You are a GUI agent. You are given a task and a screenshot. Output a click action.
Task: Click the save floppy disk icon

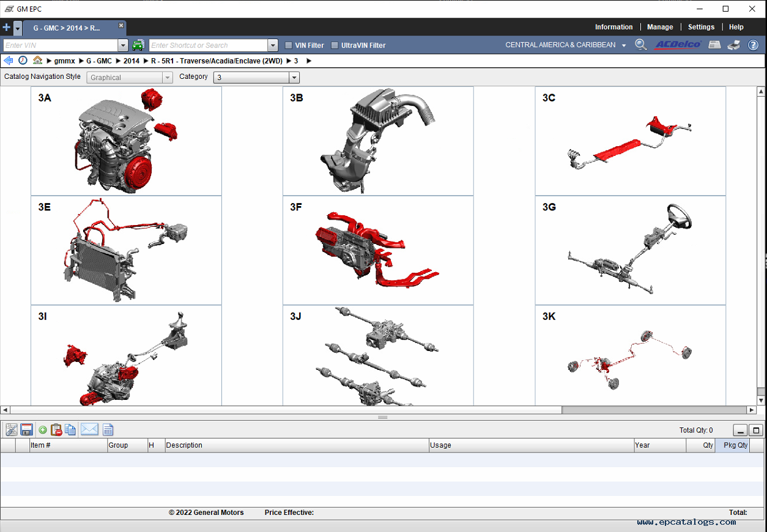click(x=26, y=429)
